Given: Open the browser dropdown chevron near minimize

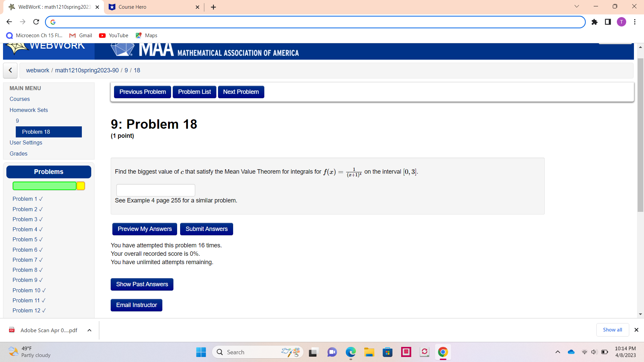Looking at the screenshot, I should (x=577, y=6).
